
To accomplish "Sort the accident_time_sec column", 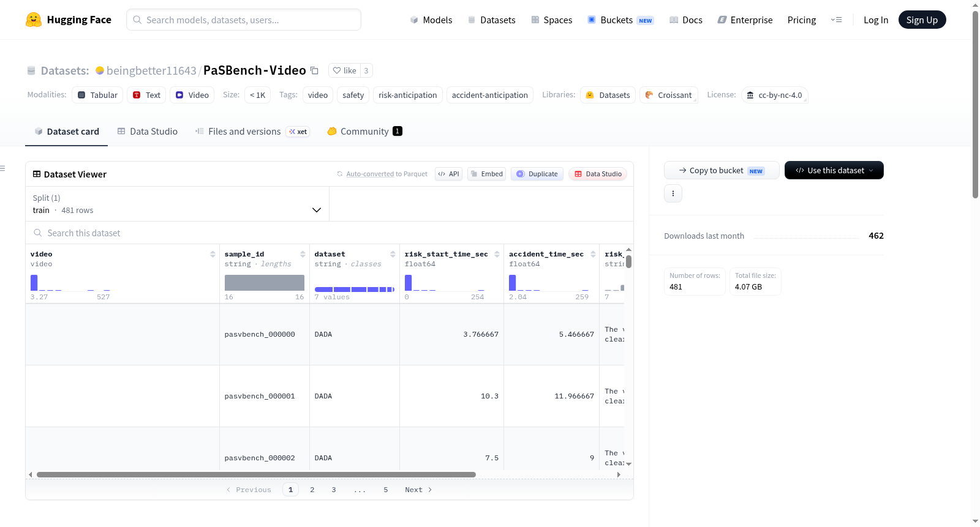I will pos(593,254).
